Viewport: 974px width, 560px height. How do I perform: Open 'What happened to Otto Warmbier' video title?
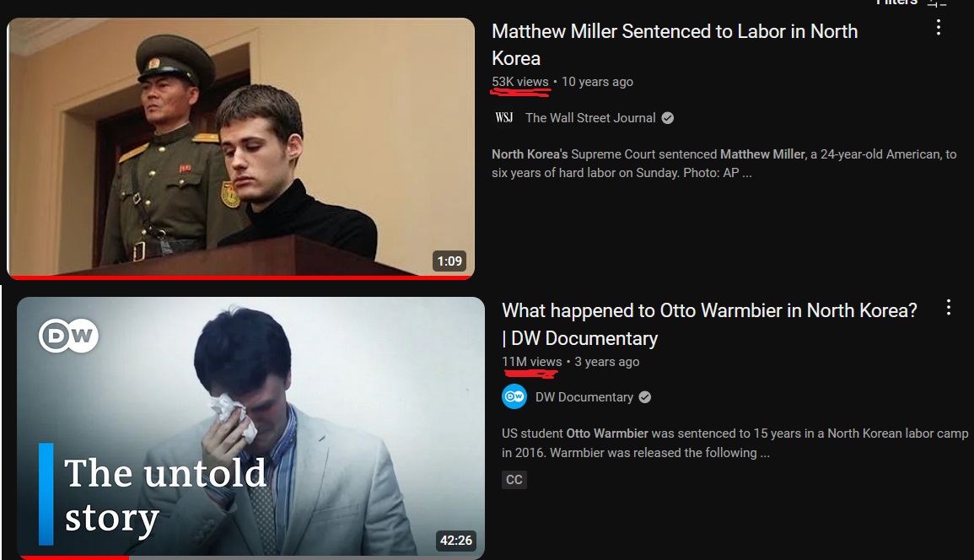pyautogui.click(x=709, y=324)
